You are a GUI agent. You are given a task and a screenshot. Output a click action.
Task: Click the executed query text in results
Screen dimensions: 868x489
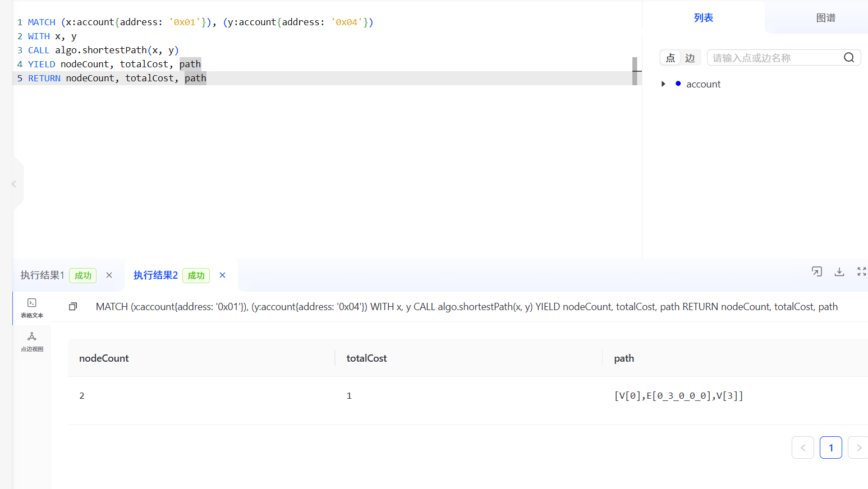[x=467, y=307]
